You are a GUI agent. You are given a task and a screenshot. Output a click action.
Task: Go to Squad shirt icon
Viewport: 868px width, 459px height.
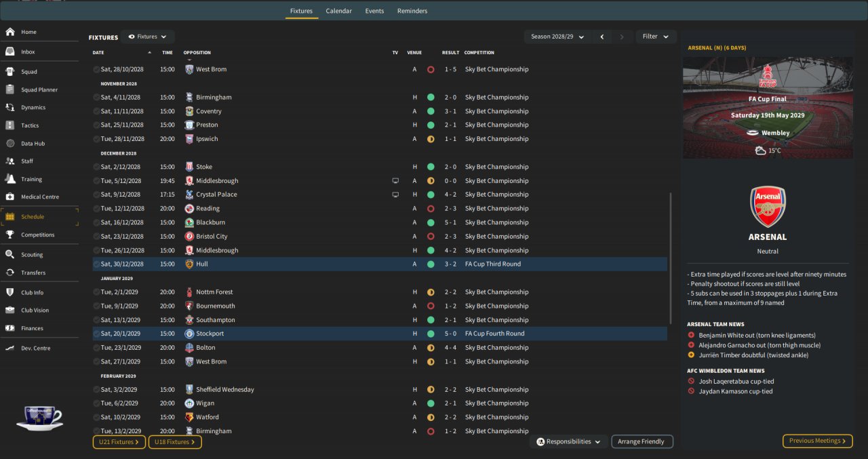tap(10, 71)
